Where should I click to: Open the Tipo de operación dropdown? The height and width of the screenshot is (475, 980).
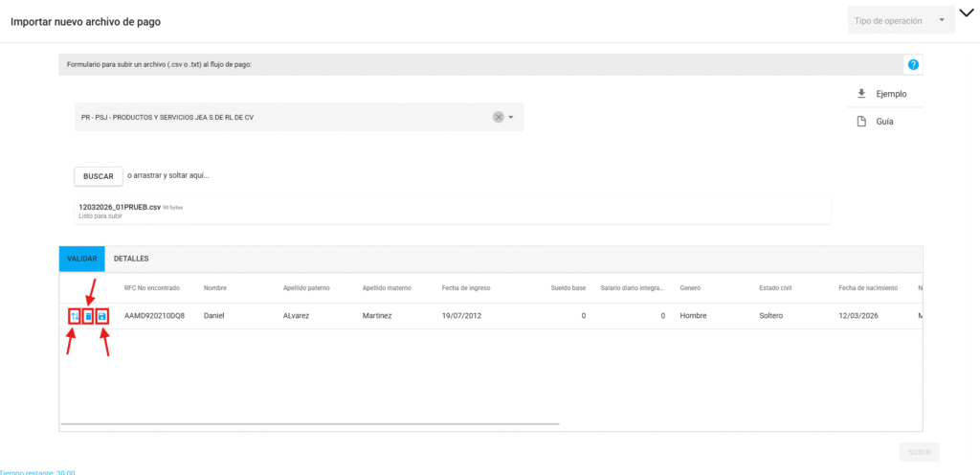tap(901, 20)
